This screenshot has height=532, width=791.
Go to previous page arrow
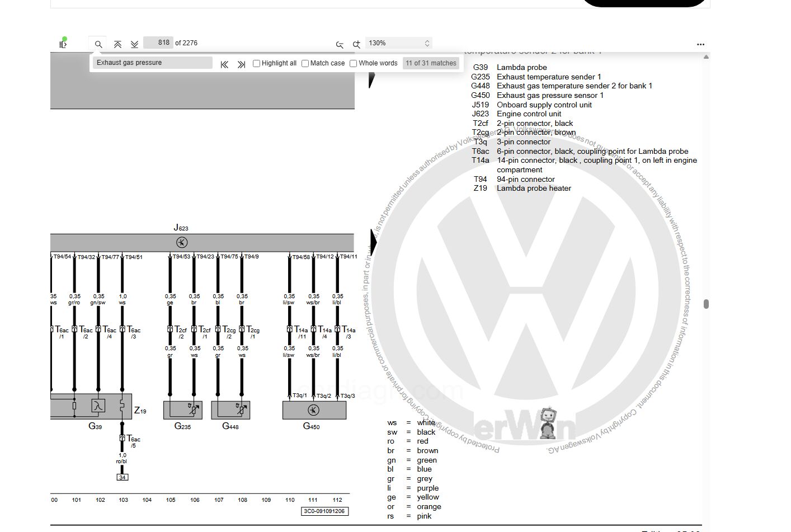(117, 44)
